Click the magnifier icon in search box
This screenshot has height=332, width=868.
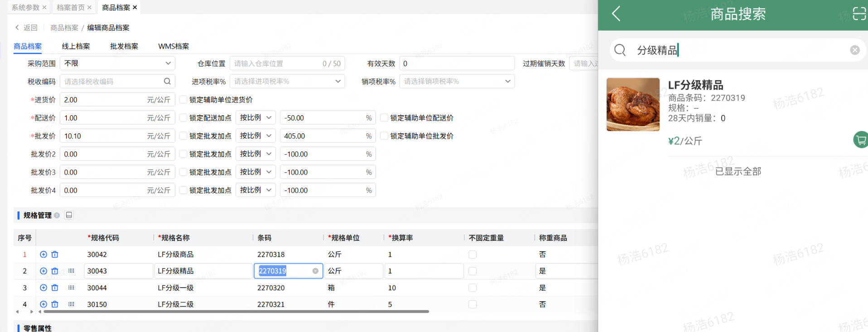620,50
